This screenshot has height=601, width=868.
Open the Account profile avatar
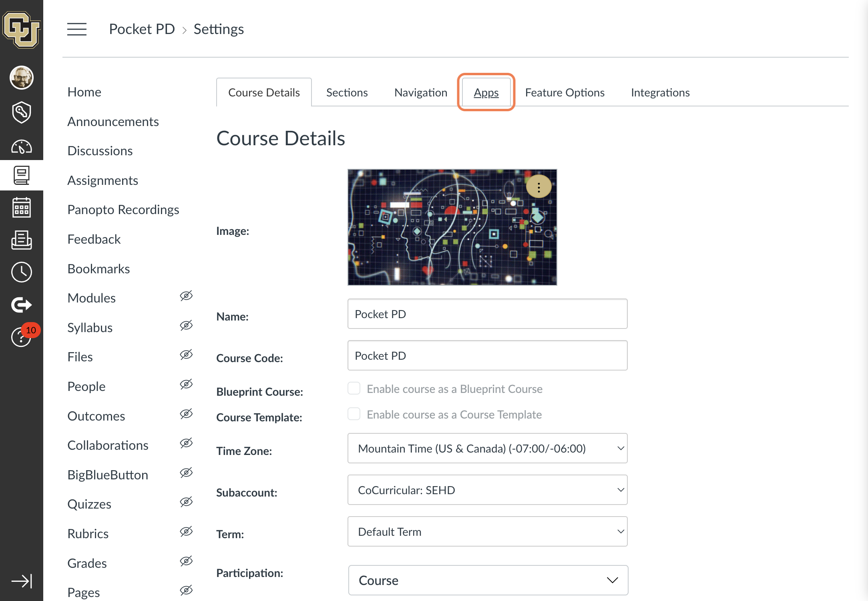[22, 77]
